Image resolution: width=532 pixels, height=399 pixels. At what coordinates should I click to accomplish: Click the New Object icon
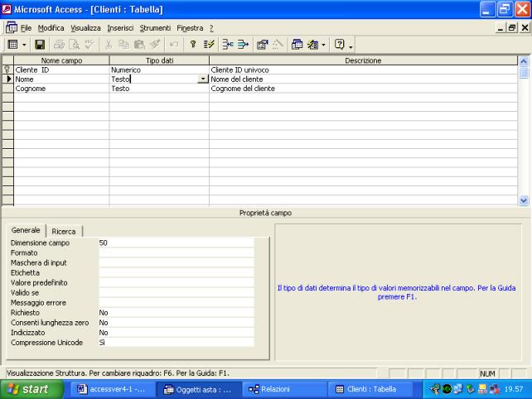(x=312, y=45)
